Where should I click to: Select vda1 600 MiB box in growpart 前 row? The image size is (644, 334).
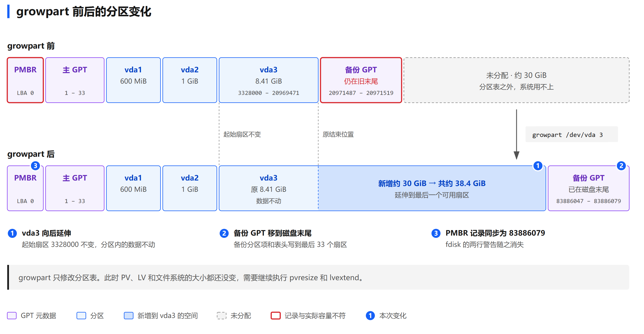point(133,80)
